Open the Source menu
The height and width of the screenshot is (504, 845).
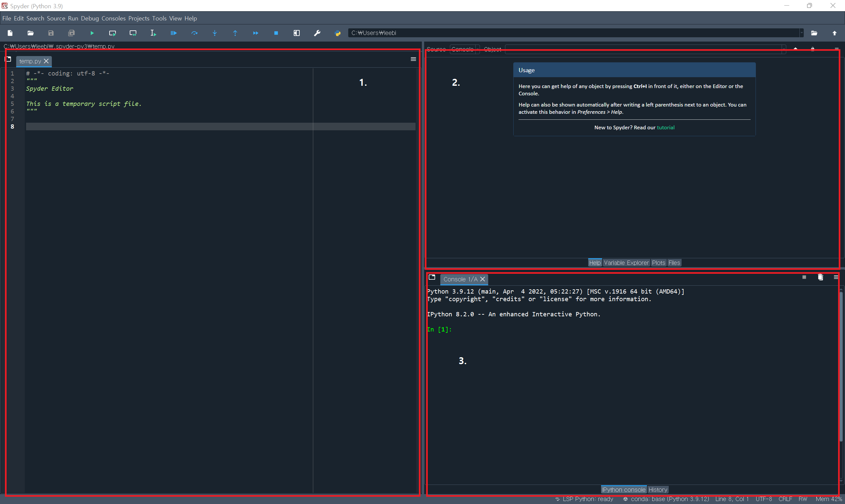(x=56, y=18)
